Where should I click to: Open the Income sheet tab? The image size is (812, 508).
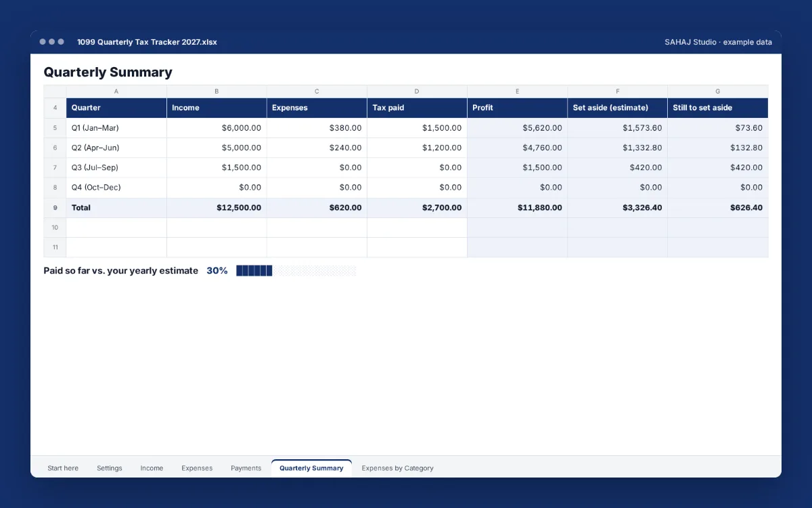(x=152, y=468)
